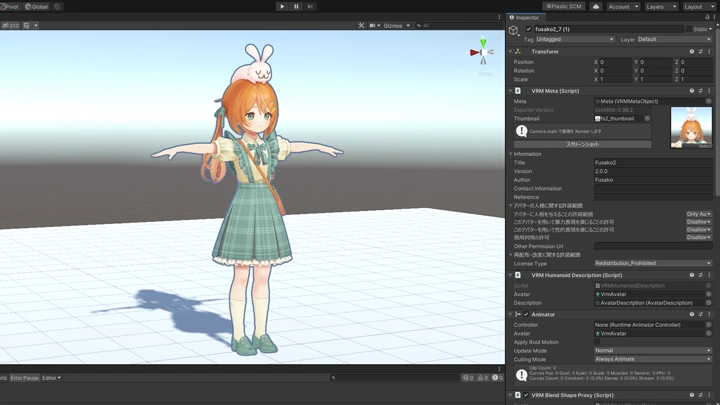The width and height of the screenshot is (720, 405).
Task: Click the Rotation Y field
Action: (x=656, y=71)
